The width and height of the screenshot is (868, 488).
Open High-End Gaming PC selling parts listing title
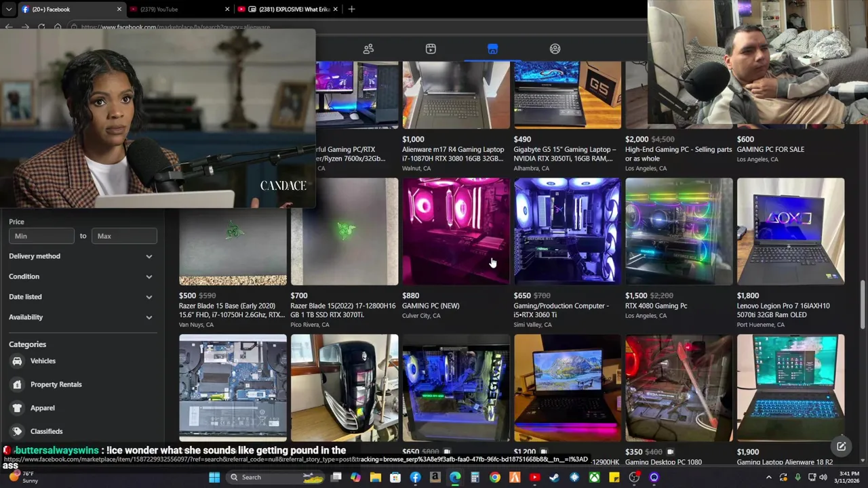(678, 154)
